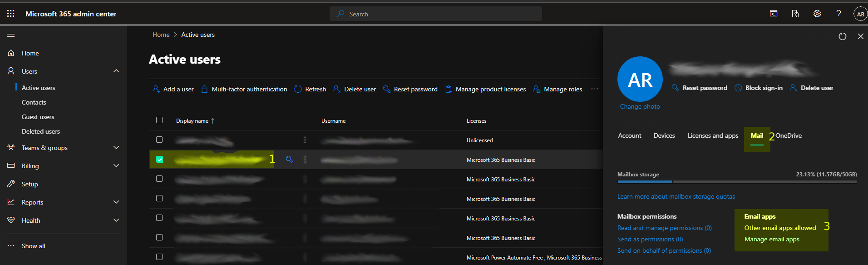Click the Setup wrench icon
Screen dimensions: 868x265
coord(11,184)
